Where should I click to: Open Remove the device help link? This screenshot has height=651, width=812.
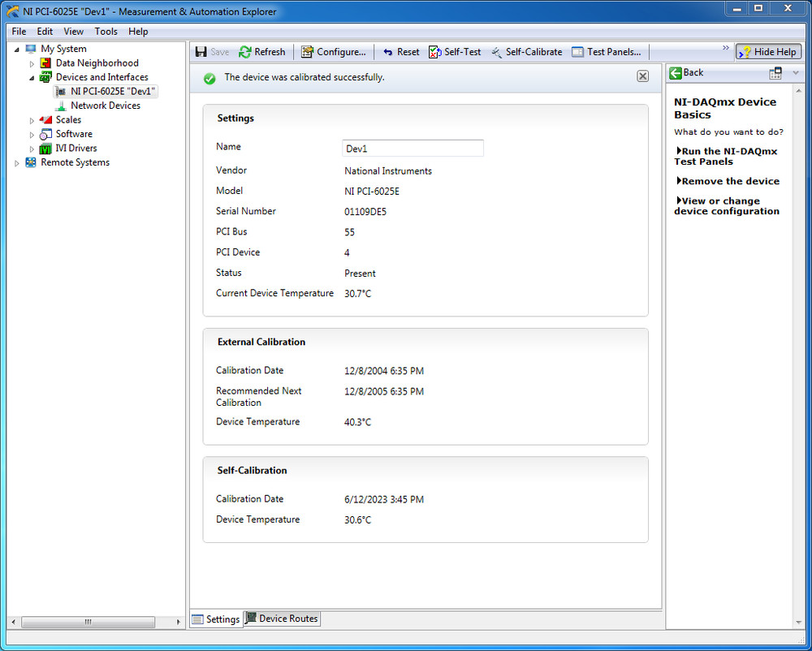pyautogui.click(x=728, y=181)
